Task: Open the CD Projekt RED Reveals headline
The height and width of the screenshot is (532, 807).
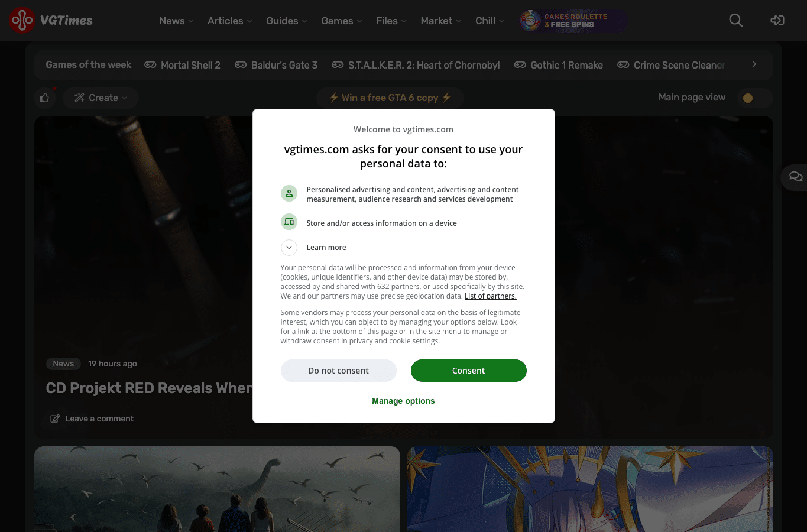Action: 149,388
